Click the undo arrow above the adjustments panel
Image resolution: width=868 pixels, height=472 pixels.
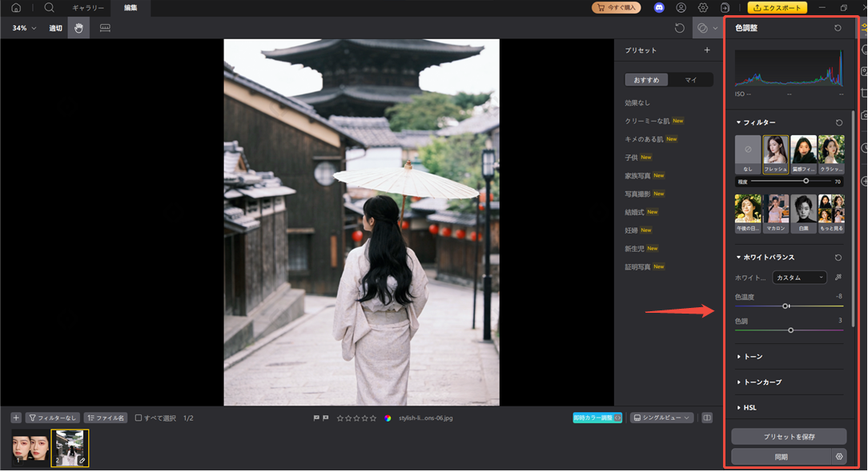pos(680,27)
